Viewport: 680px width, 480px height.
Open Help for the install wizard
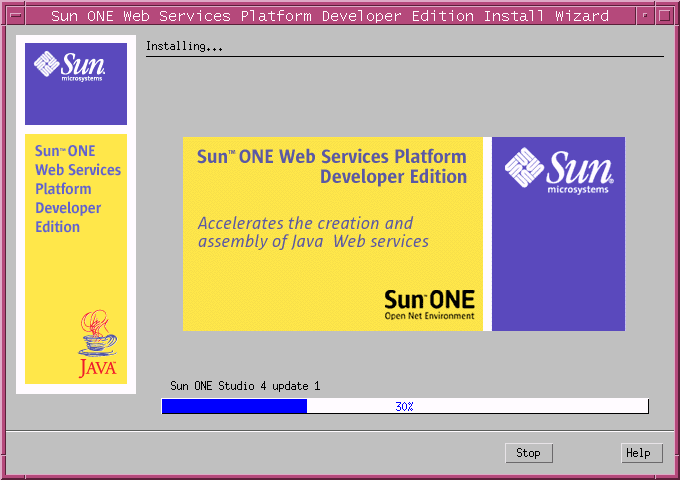[641, 453]
